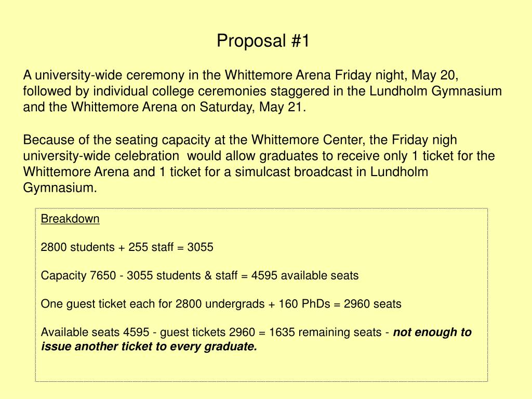Click '1635 remaining seats' text
The image size is (532, 399).
point(325,332)
